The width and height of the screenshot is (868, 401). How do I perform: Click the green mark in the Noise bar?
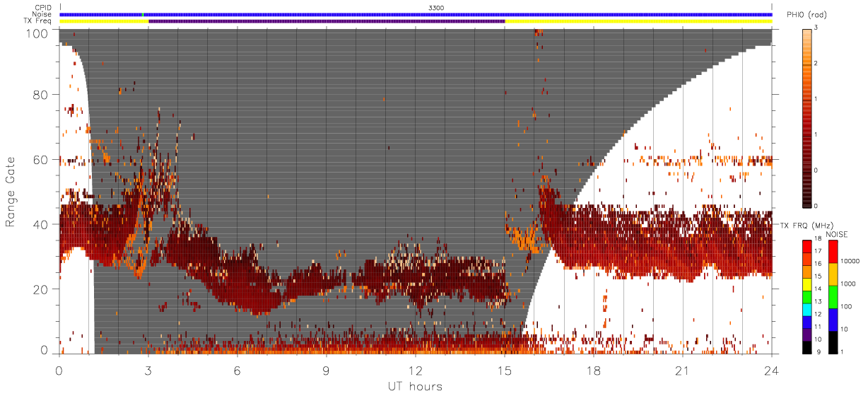[143, 14]
